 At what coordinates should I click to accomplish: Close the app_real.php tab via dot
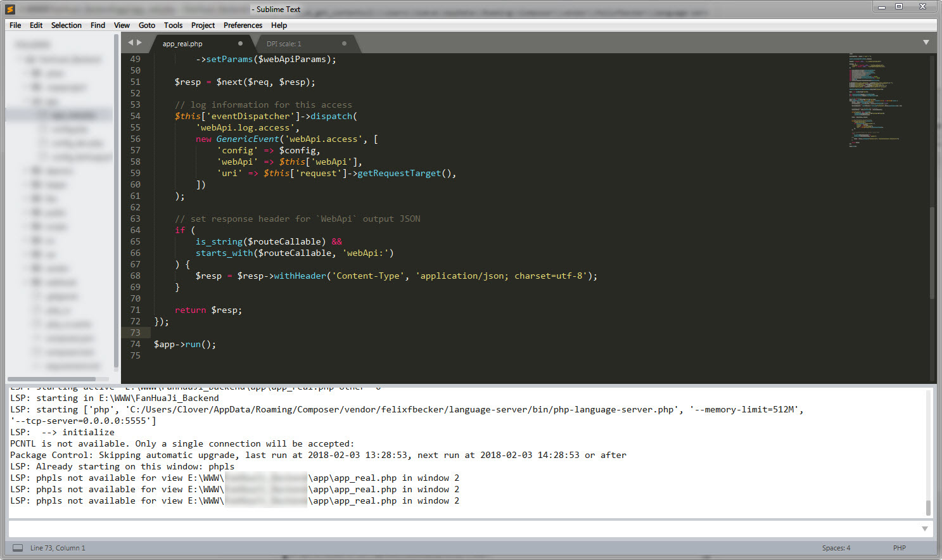(240, 44)
